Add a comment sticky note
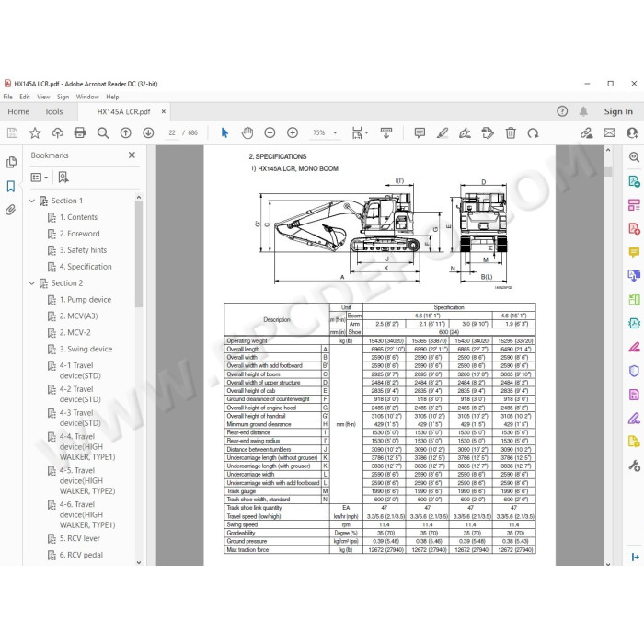The image size is (644, 644). tap(420, 132)
